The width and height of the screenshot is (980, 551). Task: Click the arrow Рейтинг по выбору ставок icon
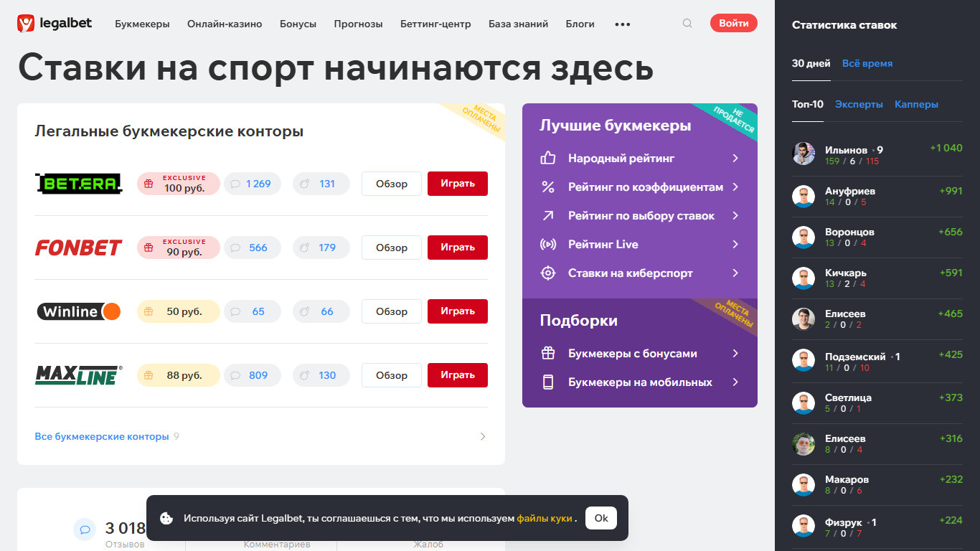(x=548, y=215)
